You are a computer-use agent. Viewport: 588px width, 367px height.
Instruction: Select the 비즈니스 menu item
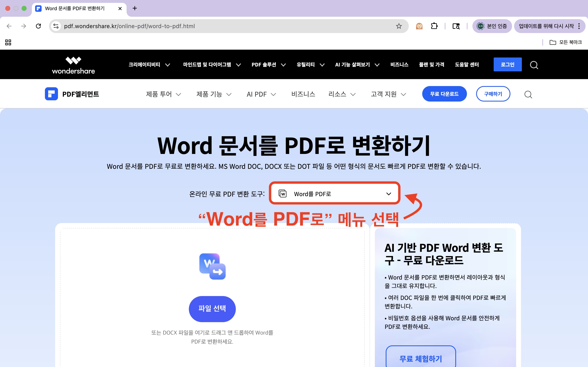tap(399, 64)
